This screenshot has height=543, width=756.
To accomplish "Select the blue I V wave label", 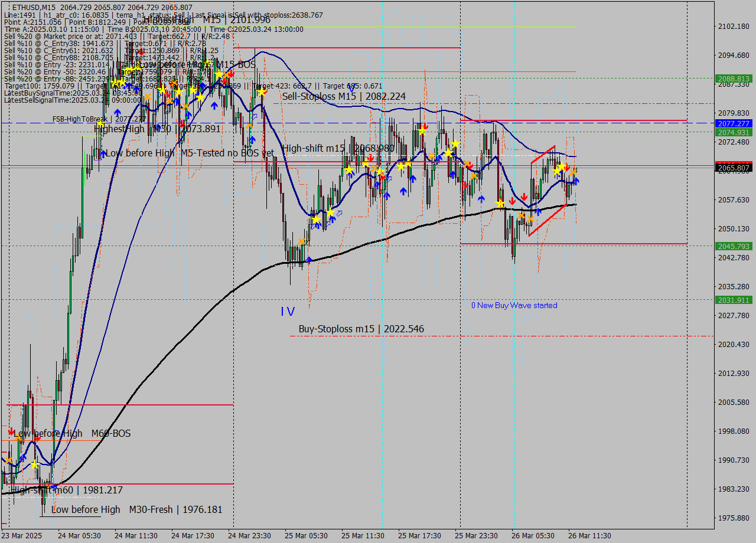I will pyautogui.click(x=288, y=311).
